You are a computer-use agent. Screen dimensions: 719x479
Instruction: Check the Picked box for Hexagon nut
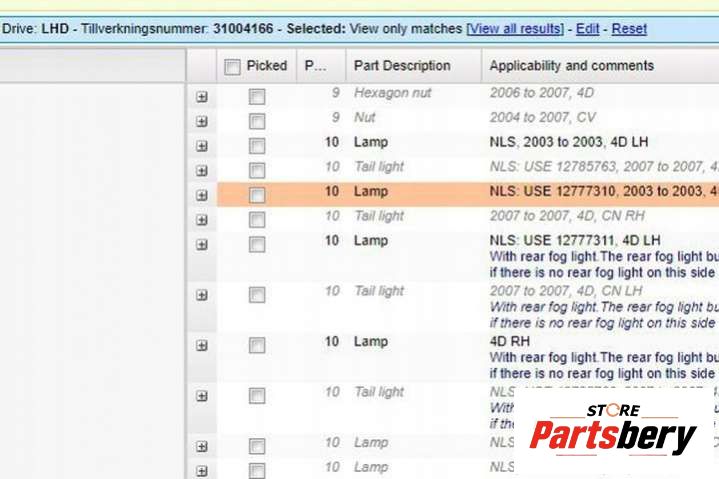point(257,96)
